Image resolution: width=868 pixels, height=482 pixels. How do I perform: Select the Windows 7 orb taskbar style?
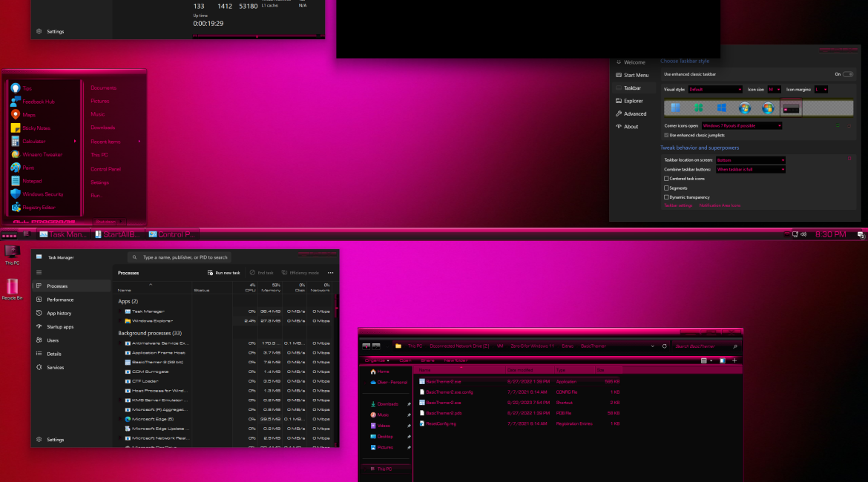click(745, 108)
